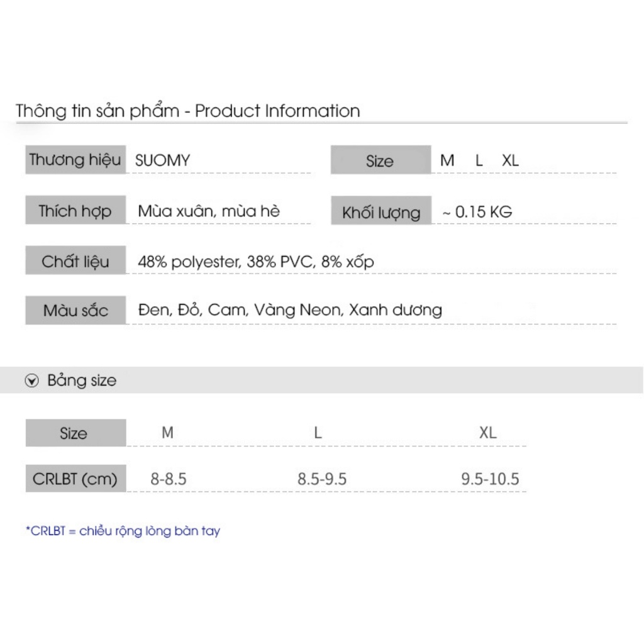Click the Chất liệu label
Screen dimensions: 644x644
75,261
